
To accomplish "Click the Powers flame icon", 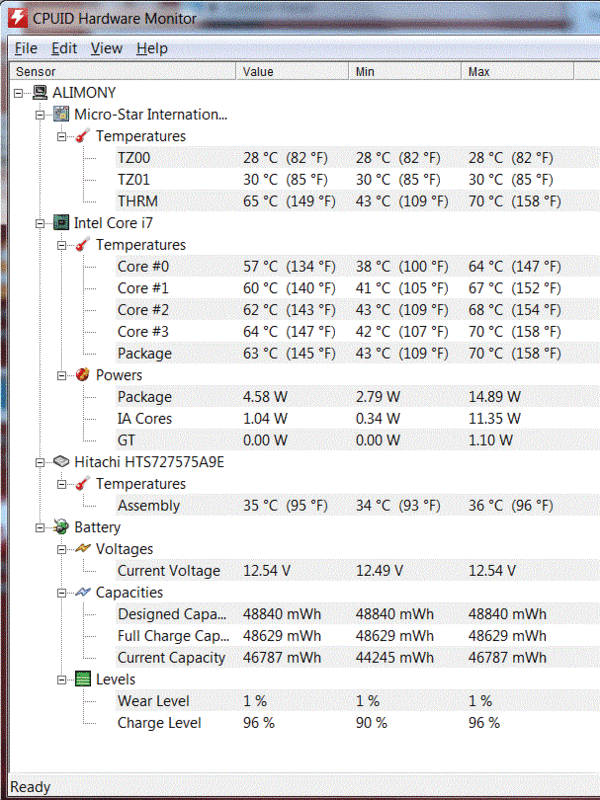I will [83, 375].
